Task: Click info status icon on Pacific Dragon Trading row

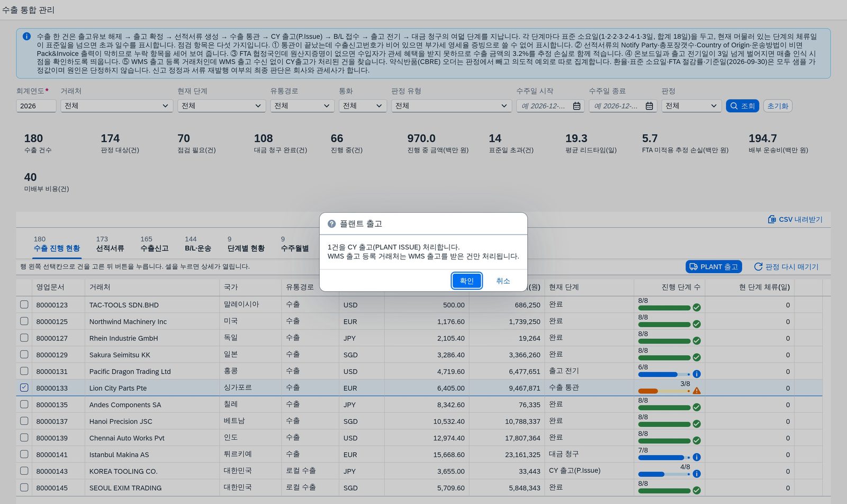Action: click(x=697, y=374)
